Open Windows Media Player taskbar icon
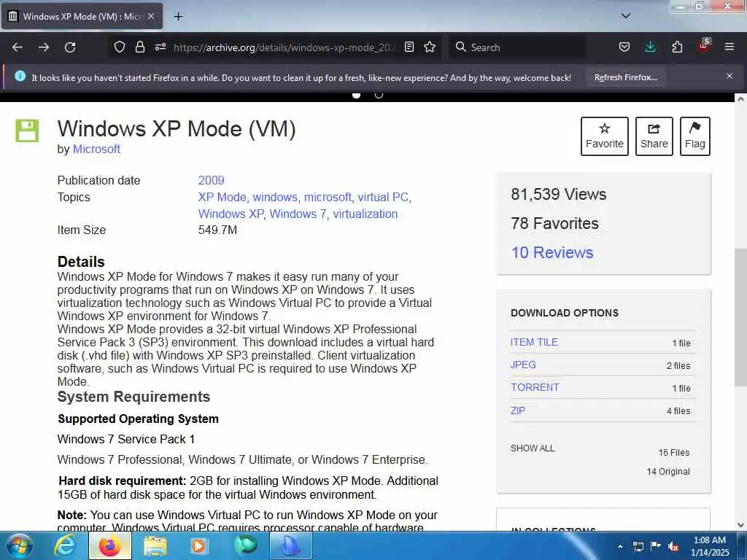747x560 pixels. pyautogui.click(x=199, y=545)
